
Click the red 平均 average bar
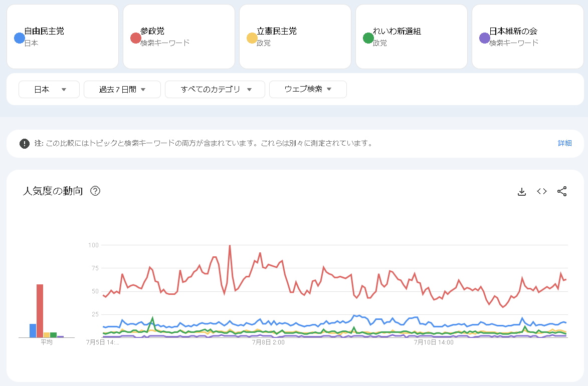(x=40, y=311)
